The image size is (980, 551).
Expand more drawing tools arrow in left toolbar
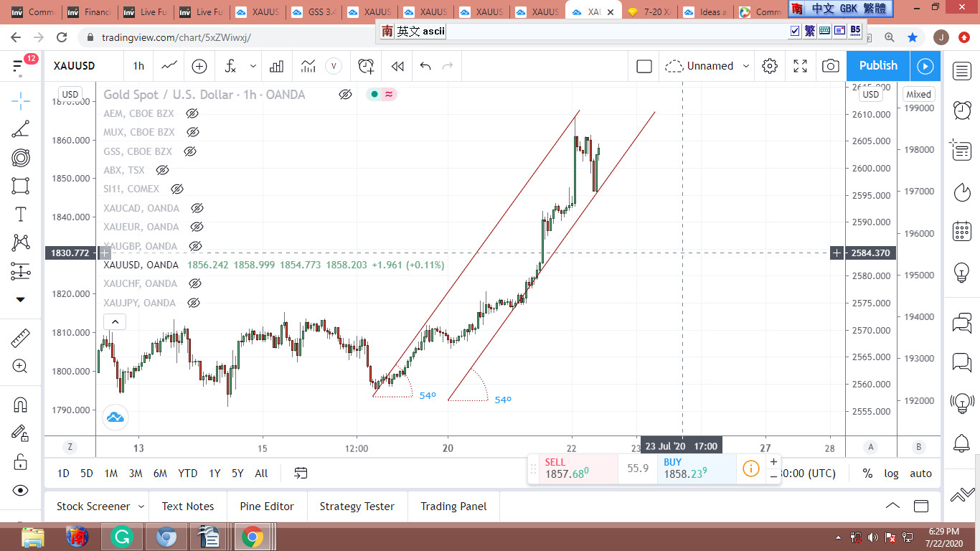point(21,299)
